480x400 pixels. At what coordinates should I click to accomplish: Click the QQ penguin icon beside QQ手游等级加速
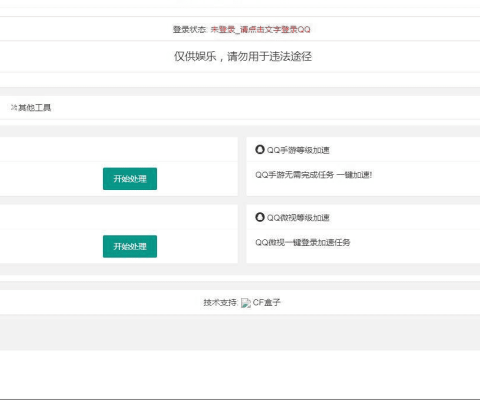[260, 150]
